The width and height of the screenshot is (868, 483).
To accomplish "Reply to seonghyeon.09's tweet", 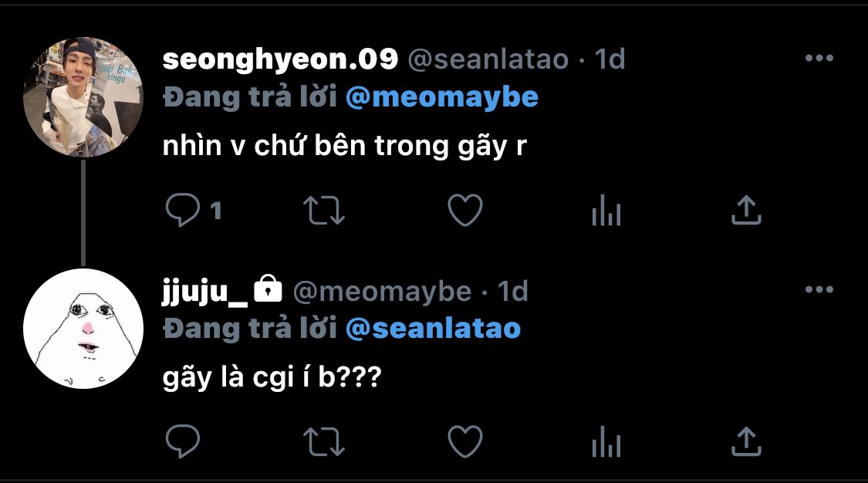I will click(x=183, y=210).
